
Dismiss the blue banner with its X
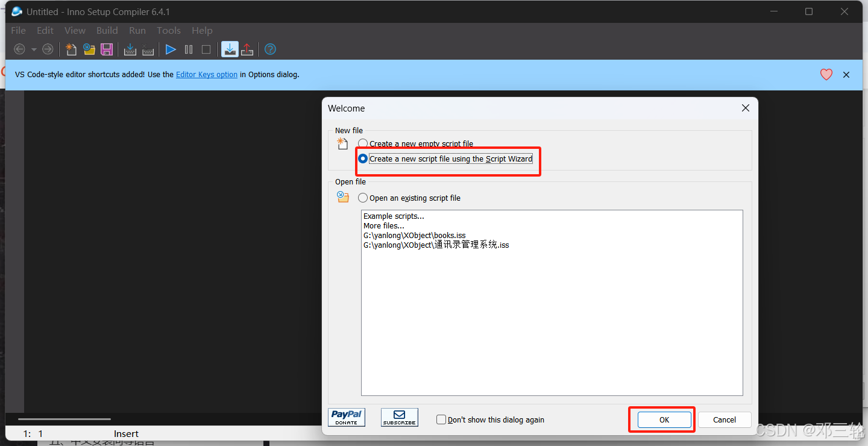[x=846, y=75]
